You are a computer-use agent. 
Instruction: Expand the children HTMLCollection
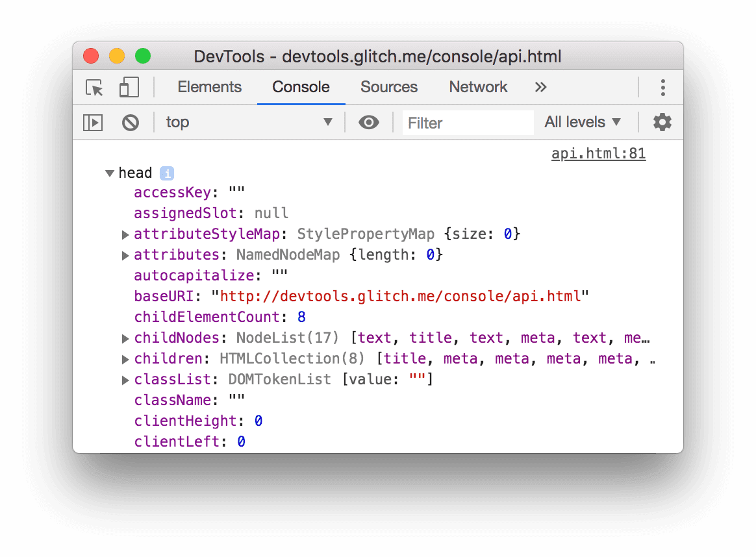(125, 358)
